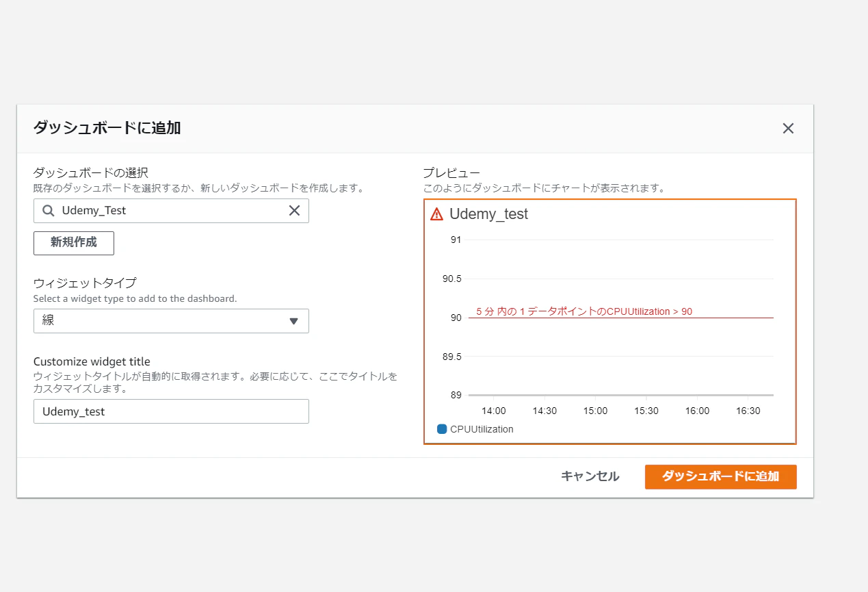Click the 90.5 y-axis value
The height and width of the screenshot is (592, 868).
452,279
